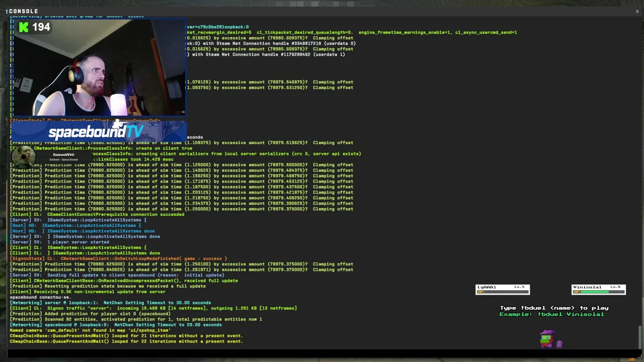
Task: Click prediction line with sim time (1.171875)
Action: point(182,182)
